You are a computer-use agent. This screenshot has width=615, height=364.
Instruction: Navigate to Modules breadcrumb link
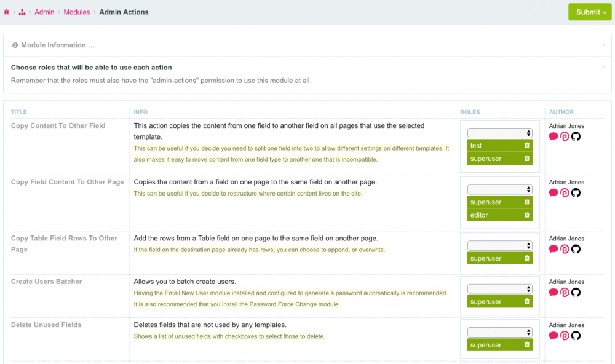pos(77,12)
